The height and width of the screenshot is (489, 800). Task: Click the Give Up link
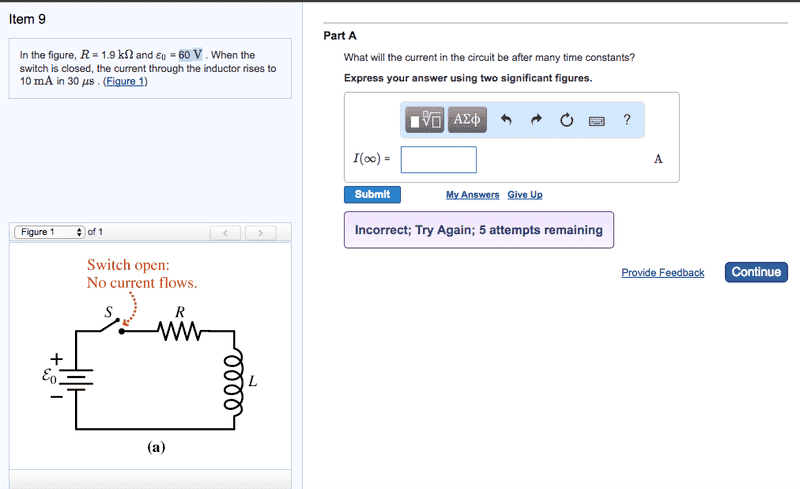pyautogui.click(x=525, y=195)
